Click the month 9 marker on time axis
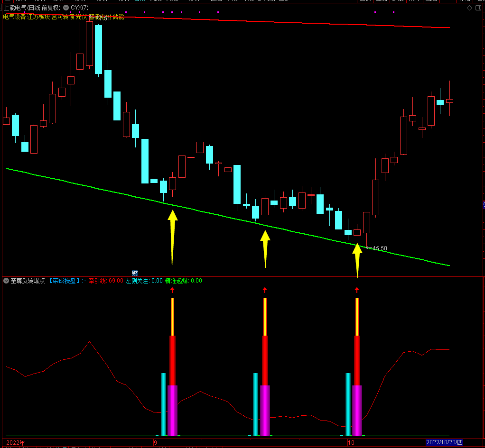 pos(155,442)
